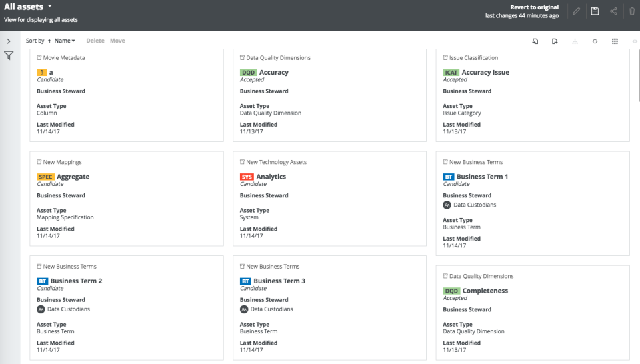
Task: Open the Sort by Name dropdown
Action: pyautogui.click(x=65, y=41)
